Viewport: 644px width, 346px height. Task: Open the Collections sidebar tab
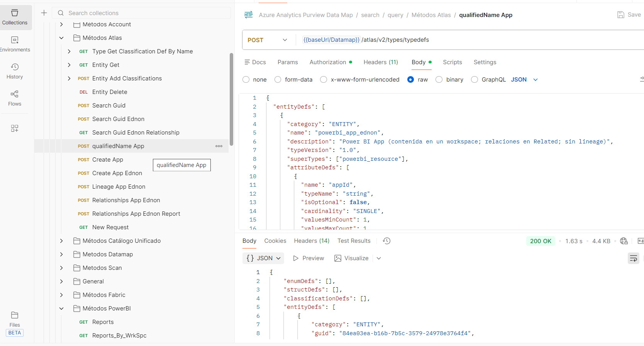(x=15, y=17)
